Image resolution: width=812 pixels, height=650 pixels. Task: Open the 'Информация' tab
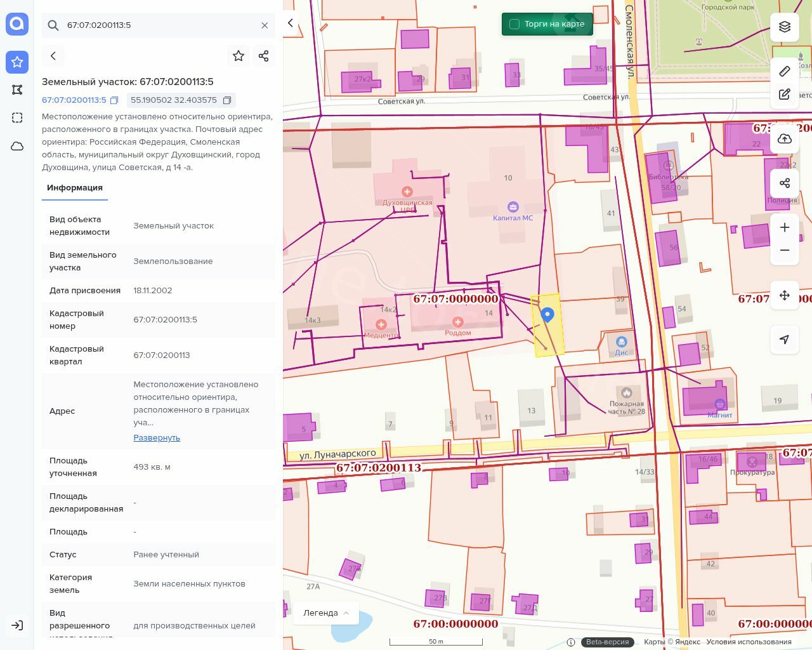[75, 188]
